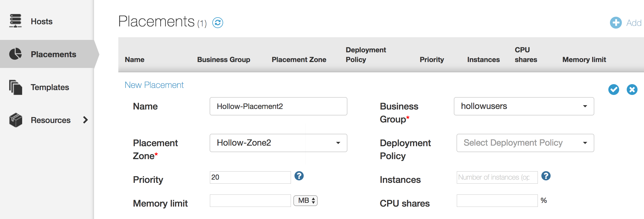Click the Memory limit input field
Viewport: 644px width, 219px height.
(x=250, y=201)
